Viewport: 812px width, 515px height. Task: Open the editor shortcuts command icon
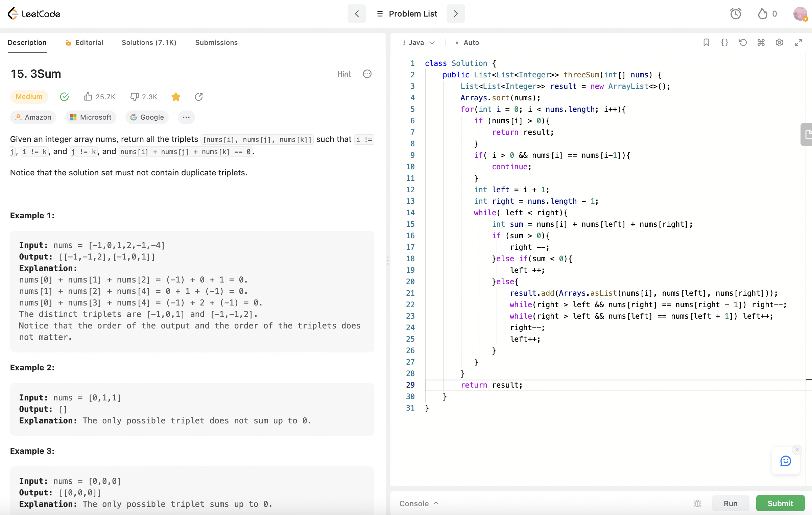click(x=761, y=43)
